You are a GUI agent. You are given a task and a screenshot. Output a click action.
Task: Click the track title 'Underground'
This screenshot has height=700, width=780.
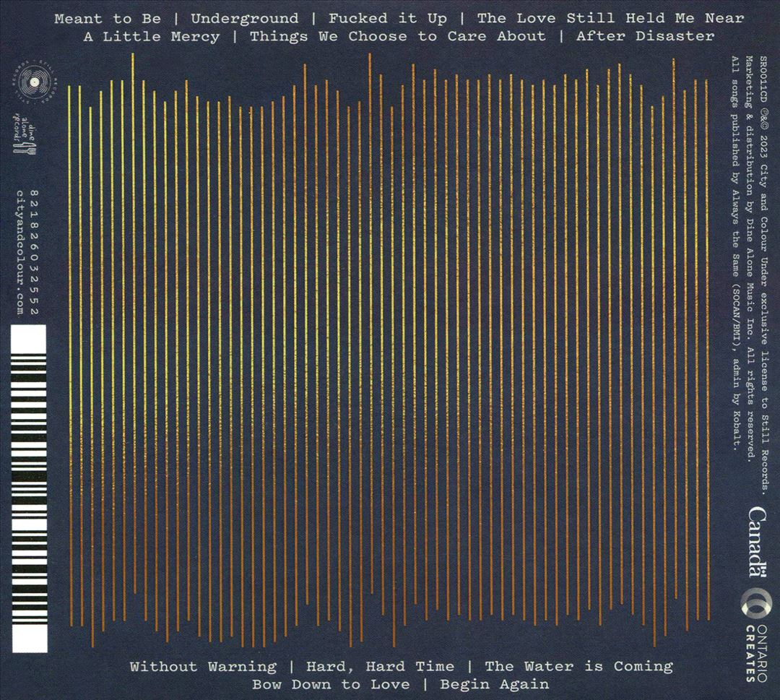click(x=245, y=19)
